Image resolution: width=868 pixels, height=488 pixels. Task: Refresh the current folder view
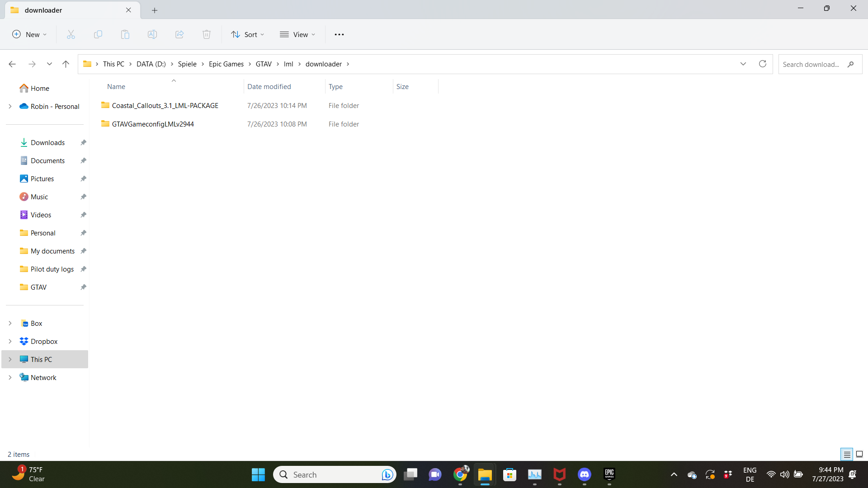pyautogui.click(x=763, y=64)
